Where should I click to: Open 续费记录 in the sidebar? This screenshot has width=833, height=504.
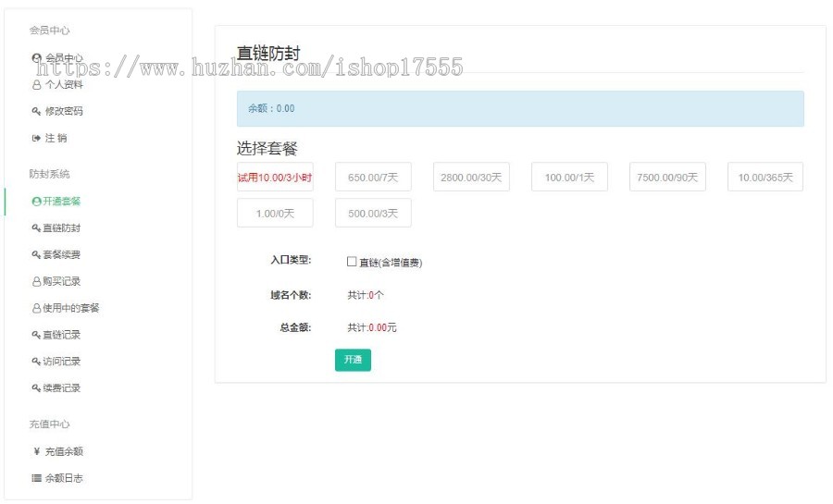click(x=62, y=388)
